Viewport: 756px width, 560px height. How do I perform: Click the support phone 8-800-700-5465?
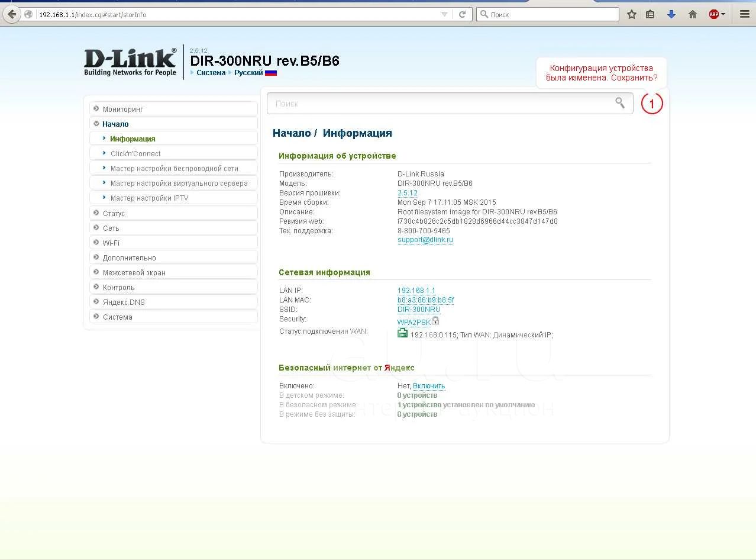pyautogui.click(x=424, y=231)
